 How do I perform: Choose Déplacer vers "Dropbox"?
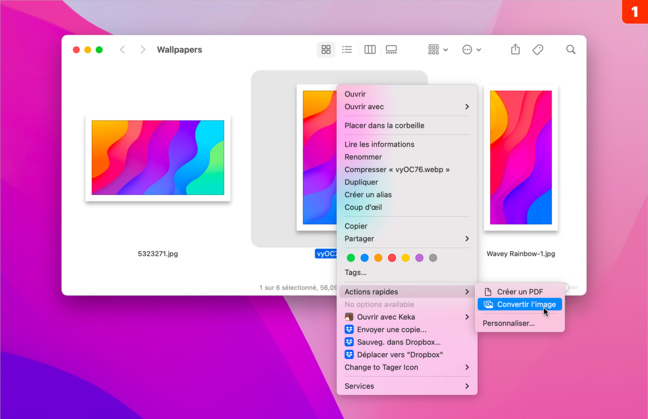coord(407,355)
